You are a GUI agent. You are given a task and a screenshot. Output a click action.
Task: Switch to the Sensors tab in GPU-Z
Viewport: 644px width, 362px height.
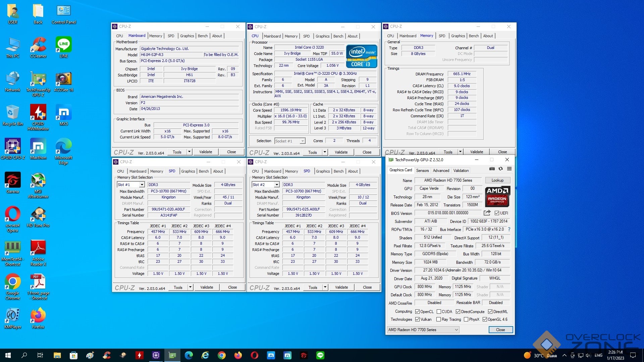[422, 171]
